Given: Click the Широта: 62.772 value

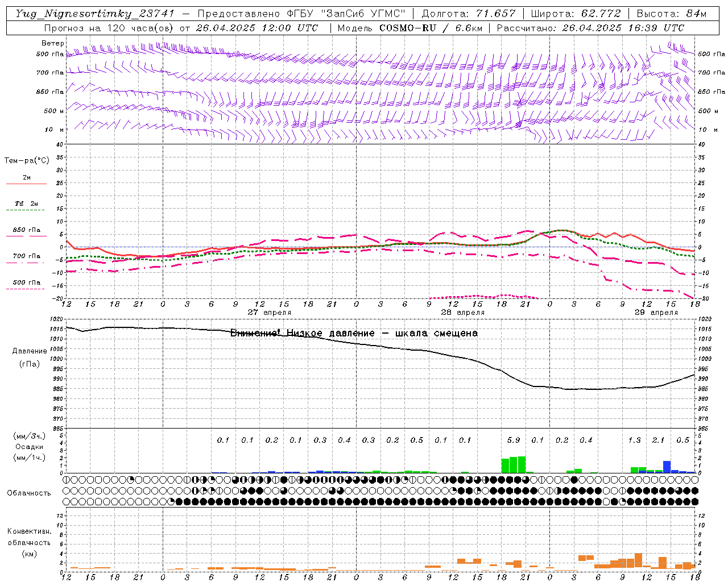Looking at the screenshot, I should pos(576,14).
